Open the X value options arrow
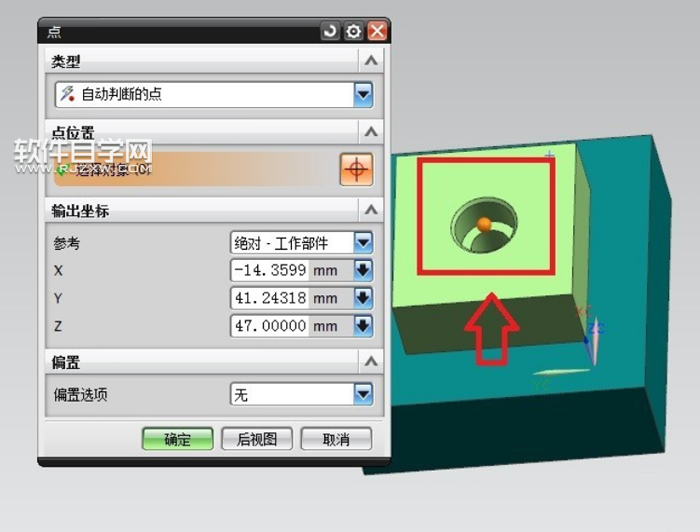 point(363,270)
